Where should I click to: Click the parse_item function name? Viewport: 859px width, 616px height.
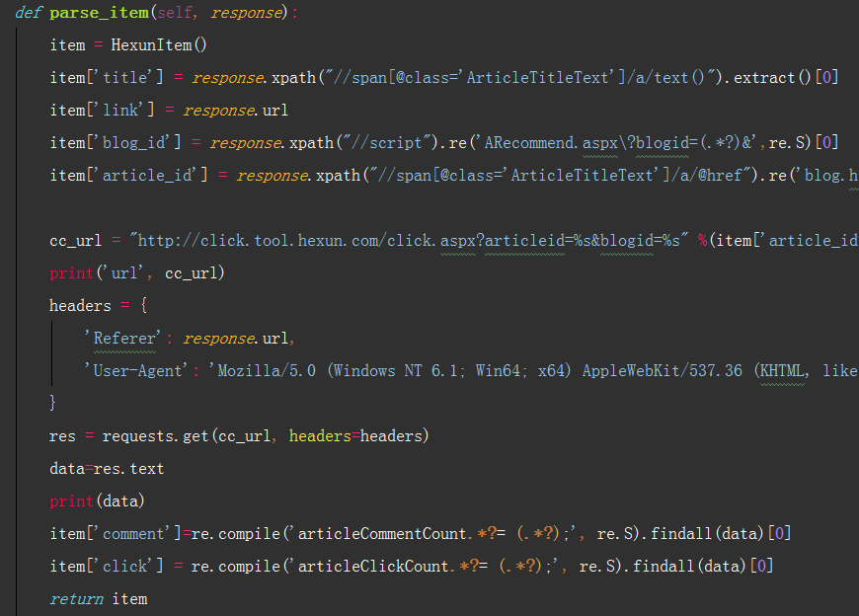tap(99, 13)
